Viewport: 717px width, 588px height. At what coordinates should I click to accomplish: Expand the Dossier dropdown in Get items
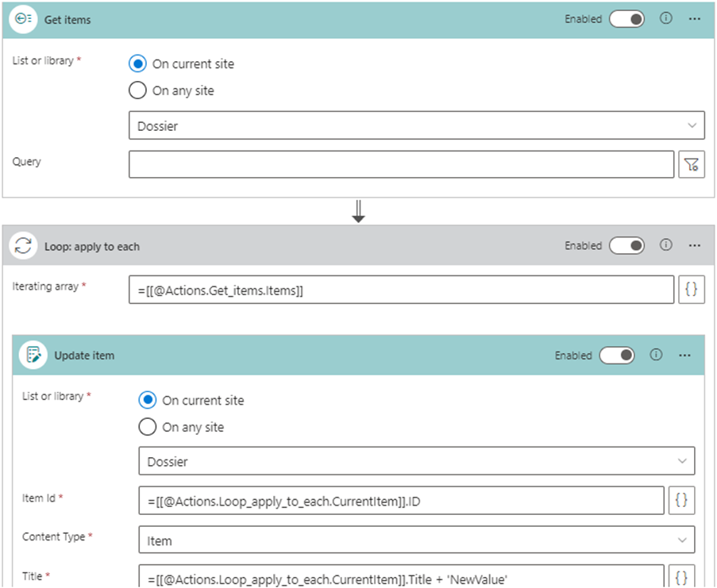[x=416, y=125]
